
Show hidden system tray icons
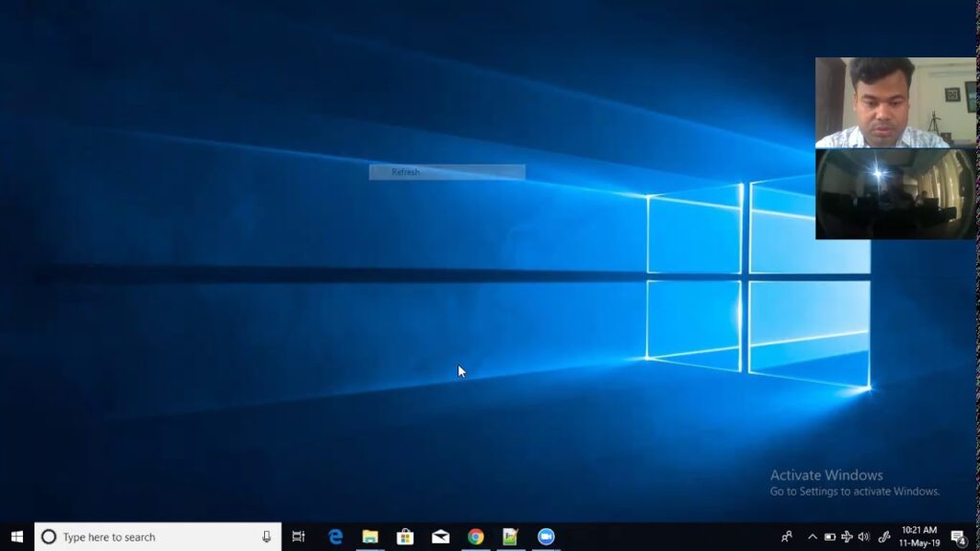click(x=812, y=537)
